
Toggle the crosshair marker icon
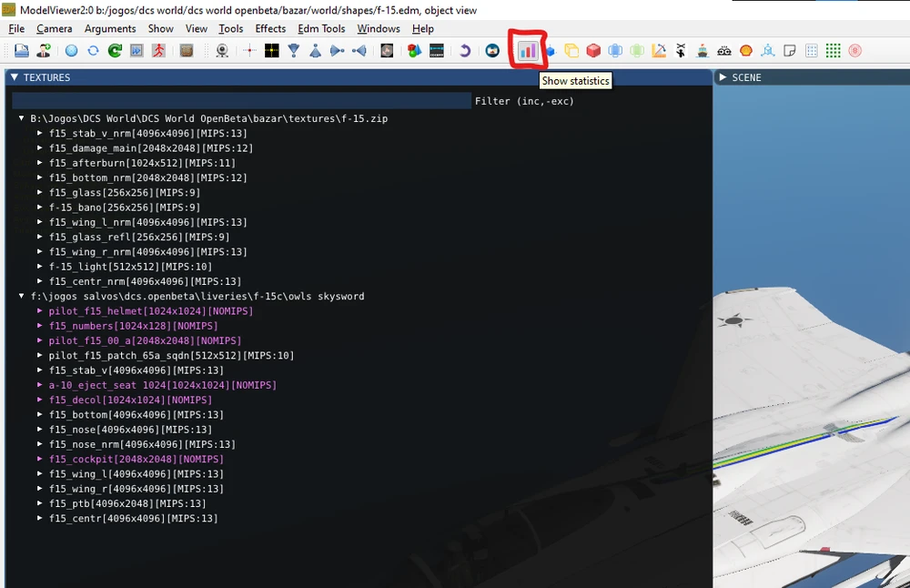(x=250, y=50)
